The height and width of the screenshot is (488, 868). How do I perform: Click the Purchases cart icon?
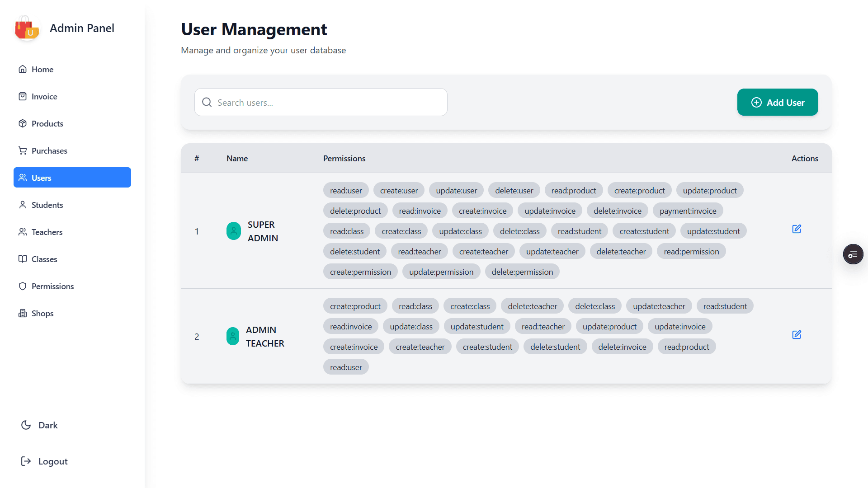pyautogui.click(x=23, y=150)
